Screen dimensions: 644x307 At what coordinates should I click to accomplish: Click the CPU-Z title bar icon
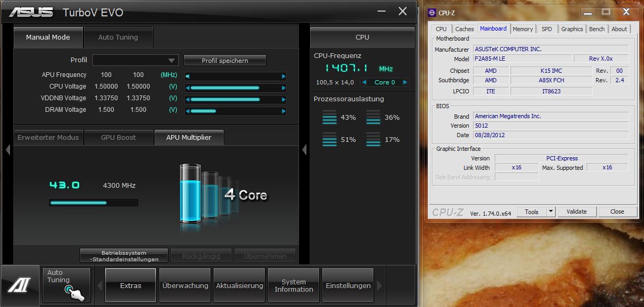pyautogui.click(x=432, y=12)
